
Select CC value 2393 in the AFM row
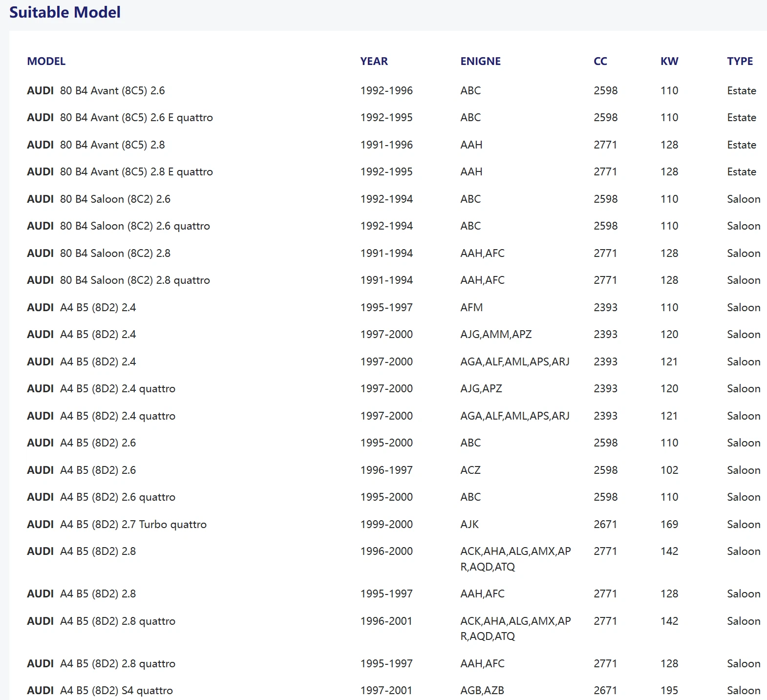605,308
